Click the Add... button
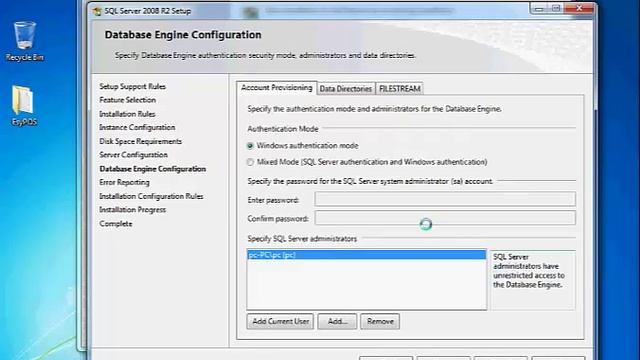Screen dimensions: 640x360 337,321
